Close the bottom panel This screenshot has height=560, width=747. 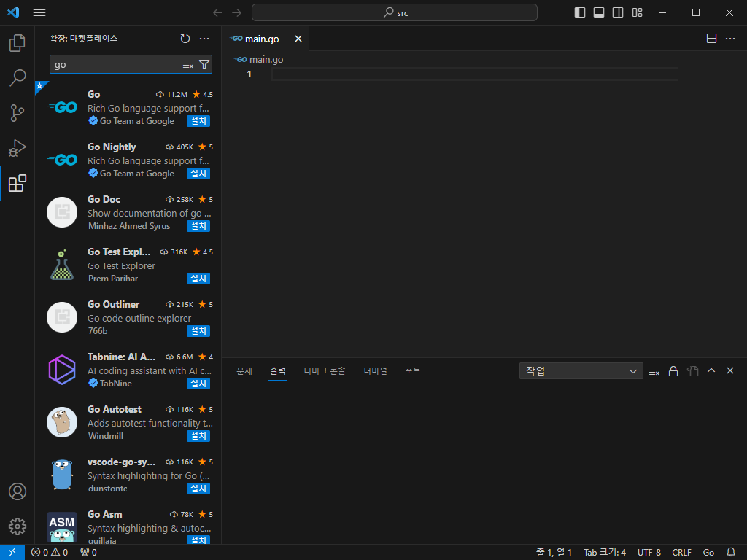click(730, 371)
